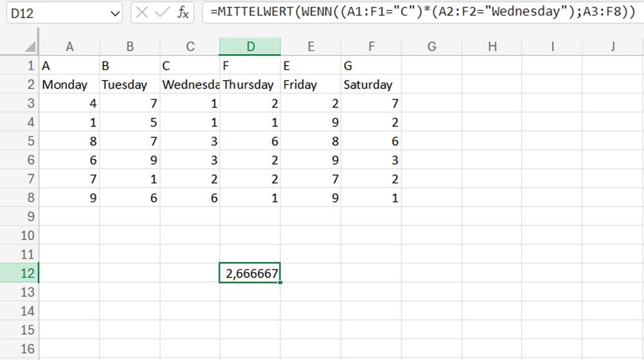This screenshot has width=644, height=360.
Task: Expand the Name Box dropdown arrow
Action: click(x=115, y=14)
